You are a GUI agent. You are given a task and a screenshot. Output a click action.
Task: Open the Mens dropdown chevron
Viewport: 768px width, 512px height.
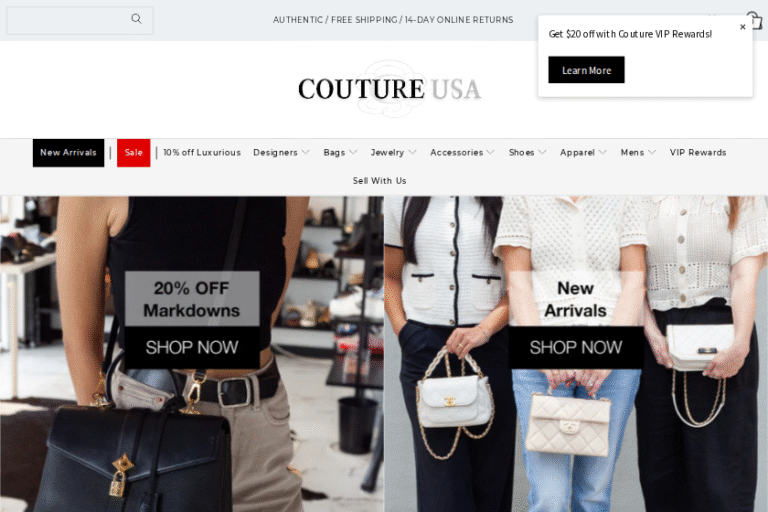click(652, 152)
